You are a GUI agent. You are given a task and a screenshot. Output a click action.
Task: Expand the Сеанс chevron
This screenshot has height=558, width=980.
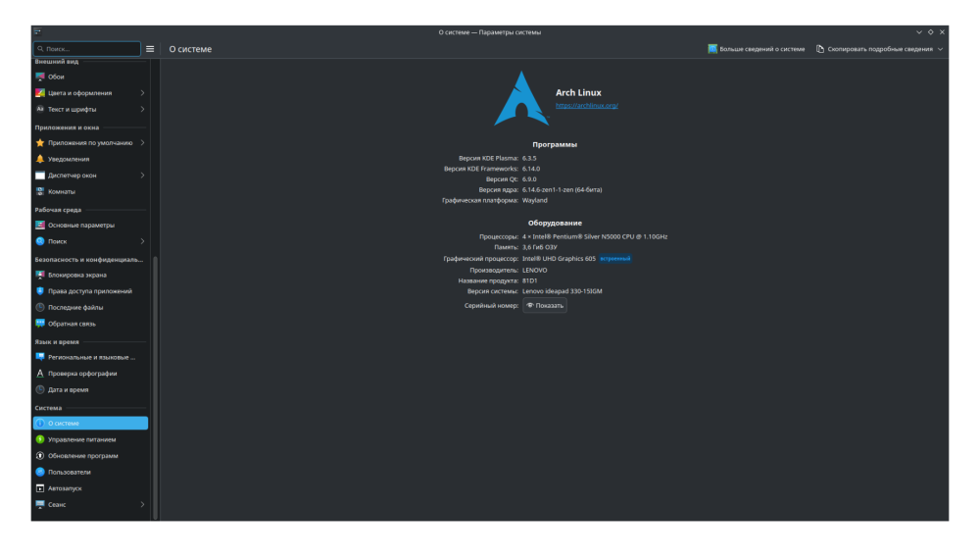(142, 504)
